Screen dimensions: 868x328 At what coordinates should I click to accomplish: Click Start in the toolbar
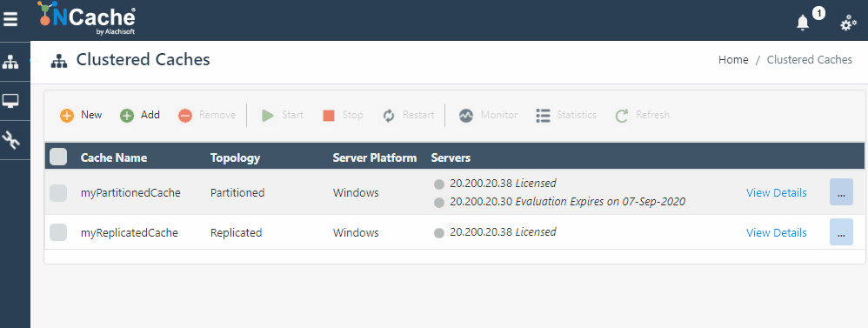tap(283, 115)
